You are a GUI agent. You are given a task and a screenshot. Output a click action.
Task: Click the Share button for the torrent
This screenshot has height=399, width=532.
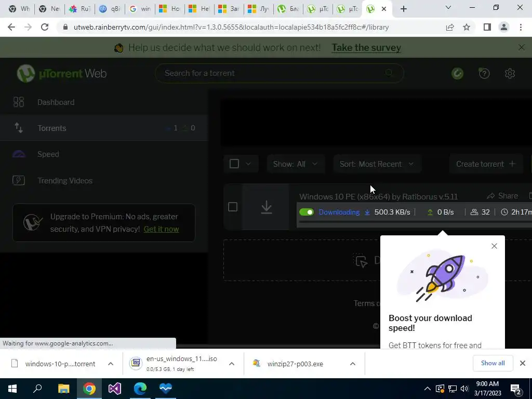point(502,196)
